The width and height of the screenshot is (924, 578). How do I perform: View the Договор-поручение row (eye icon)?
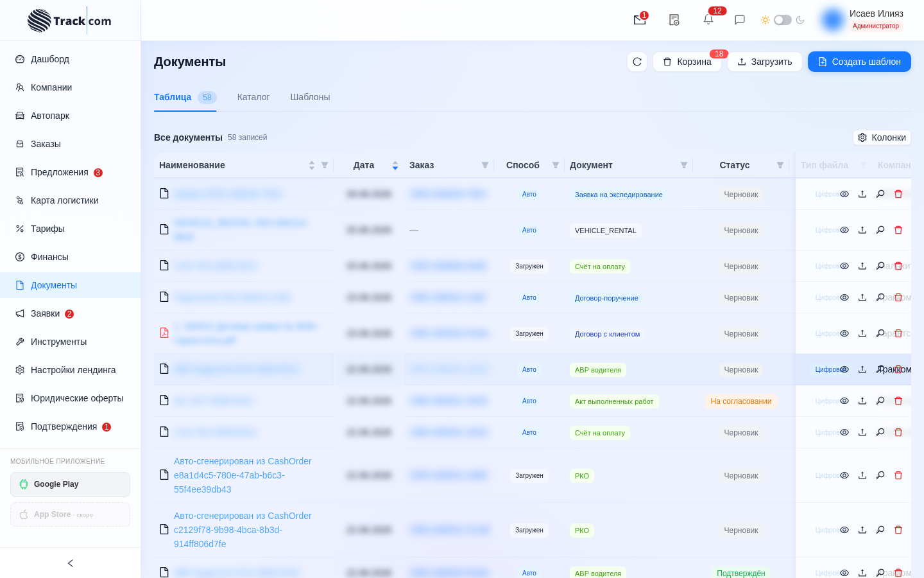tap(844, 297)
